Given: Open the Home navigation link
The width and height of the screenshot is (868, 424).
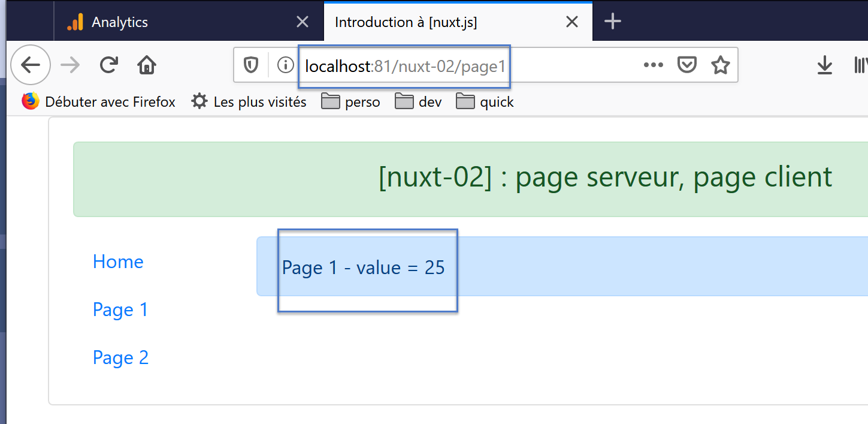Looking at the screenshot, I should click(118, 261).
